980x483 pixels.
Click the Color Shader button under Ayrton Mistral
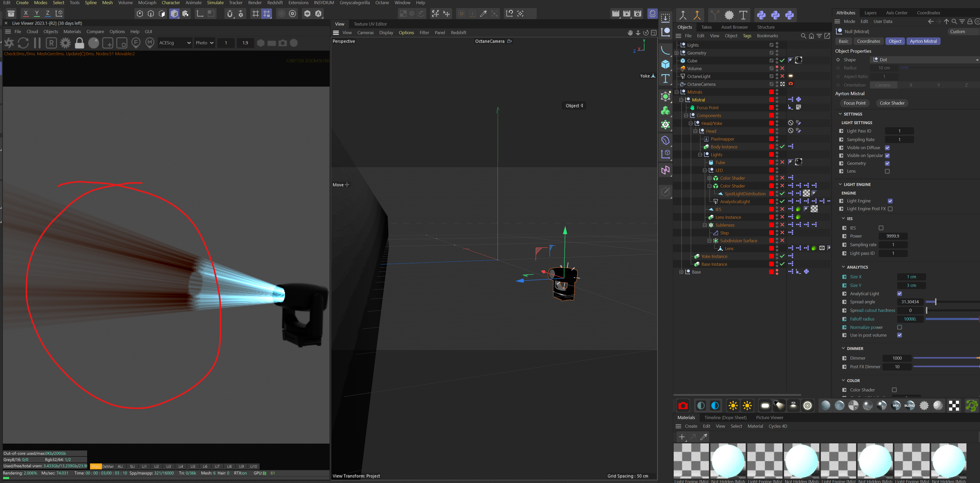click(892, 103)
